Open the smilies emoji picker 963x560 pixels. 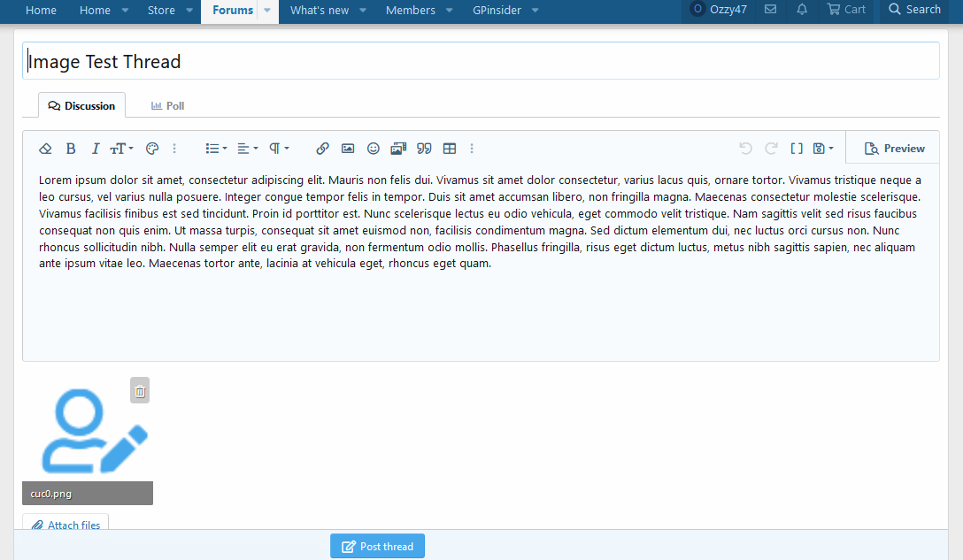(374, 149)
